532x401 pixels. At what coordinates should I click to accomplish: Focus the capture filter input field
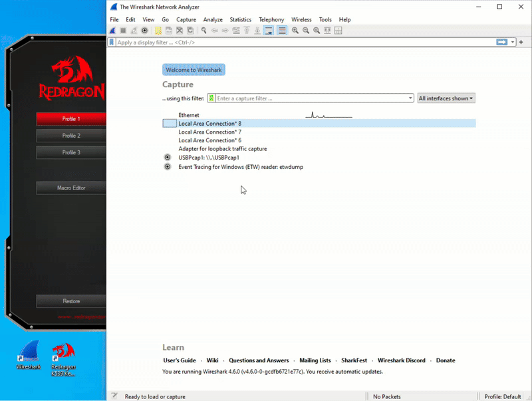(x=311, y=98)
